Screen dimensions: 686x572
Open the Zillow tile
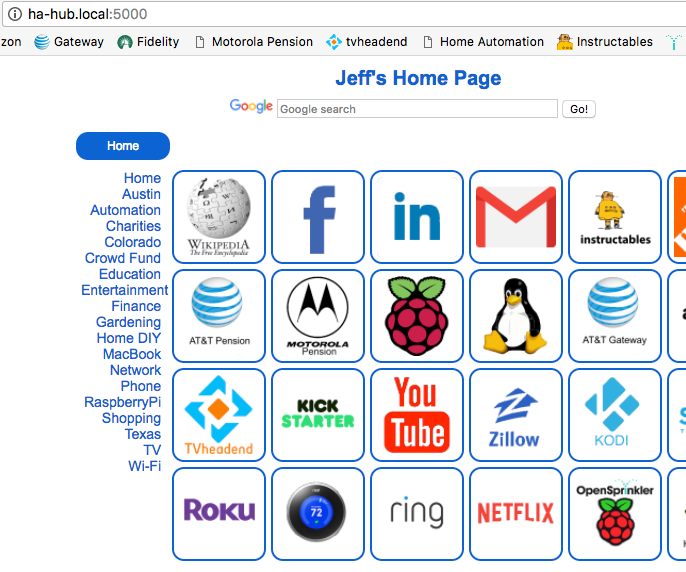[516, 415]
